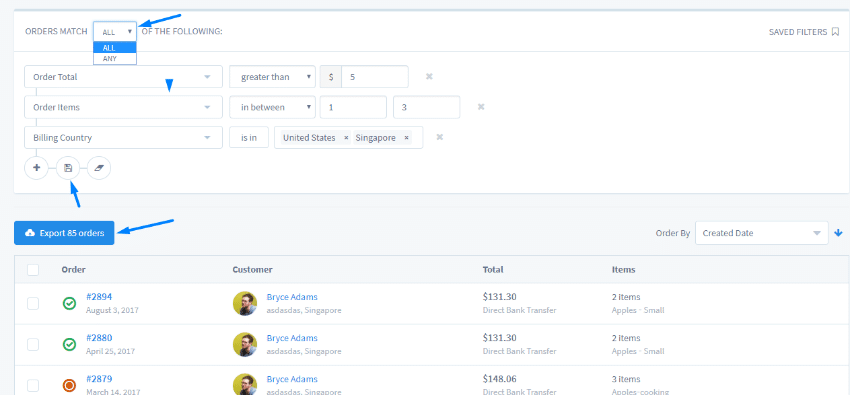Open order #2879 link
The image size is (850, 395).
pos(99,379)
